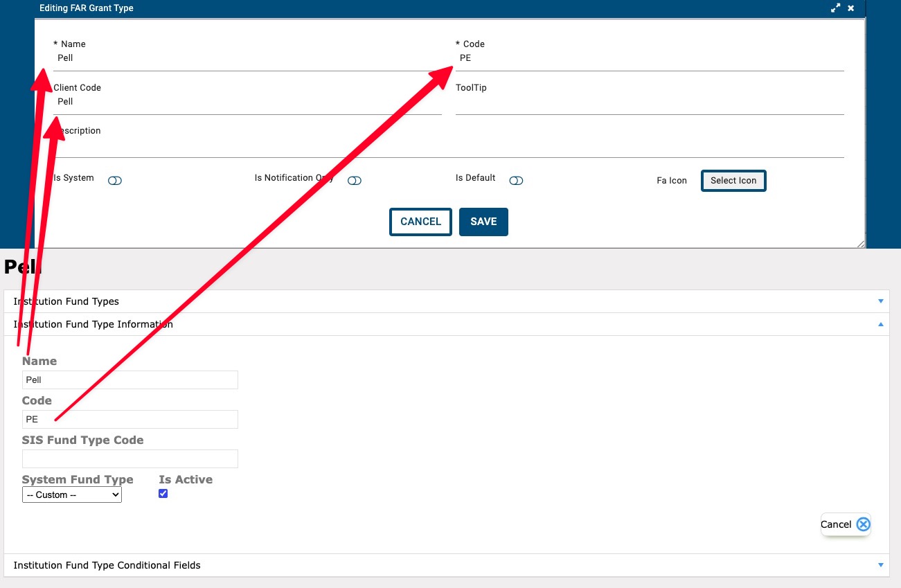Expand the dialog to full size

point(836,8)
